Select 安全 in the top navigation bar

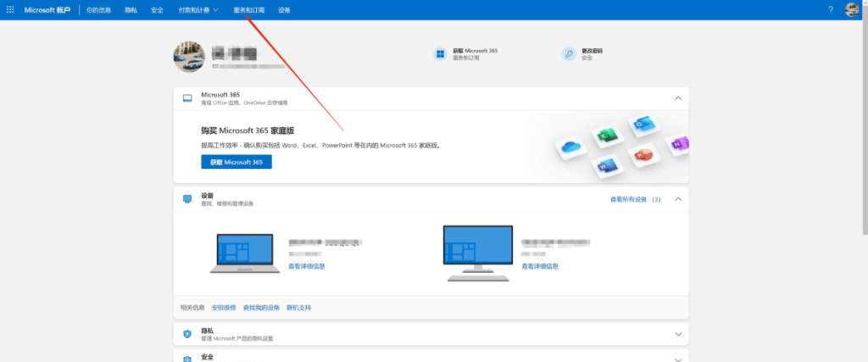[x=157, y=9]
